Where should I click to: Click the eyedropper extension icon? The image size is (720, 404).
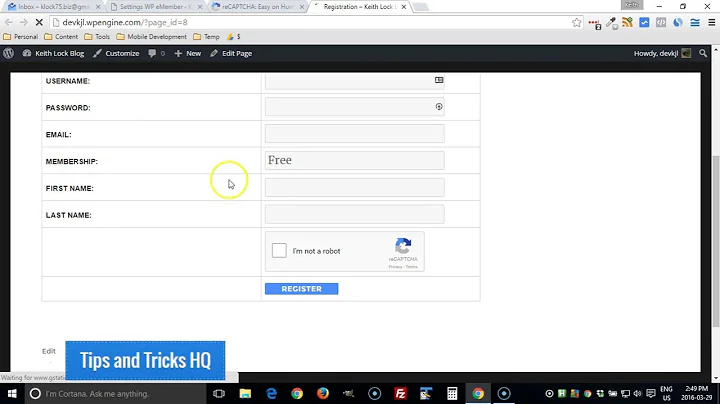click(x=611, y=22)
